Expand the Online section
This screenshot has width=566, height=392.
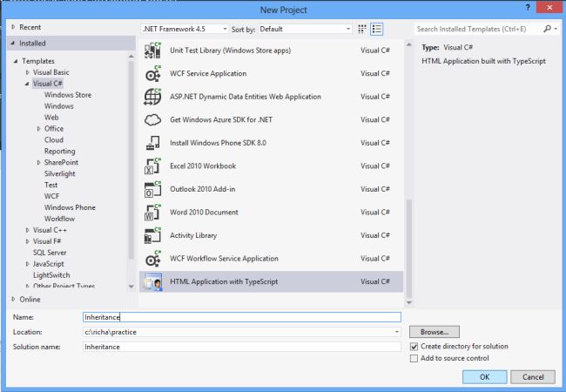13,300
